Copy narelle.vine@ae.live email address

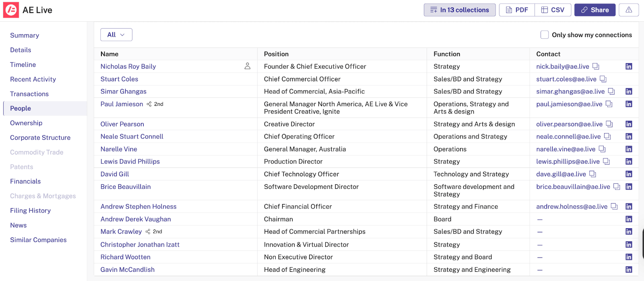pyautogui.click(x=602, y=149)
